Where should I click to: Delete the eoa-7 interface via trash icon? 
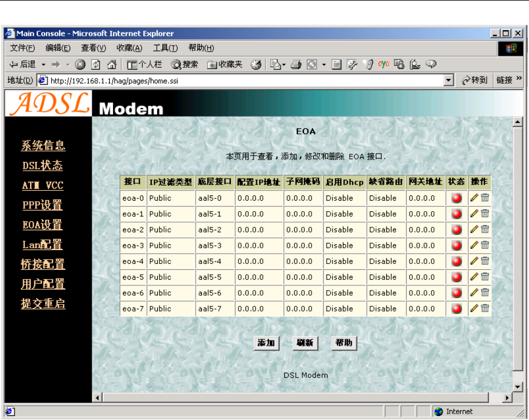click(485, 308)
